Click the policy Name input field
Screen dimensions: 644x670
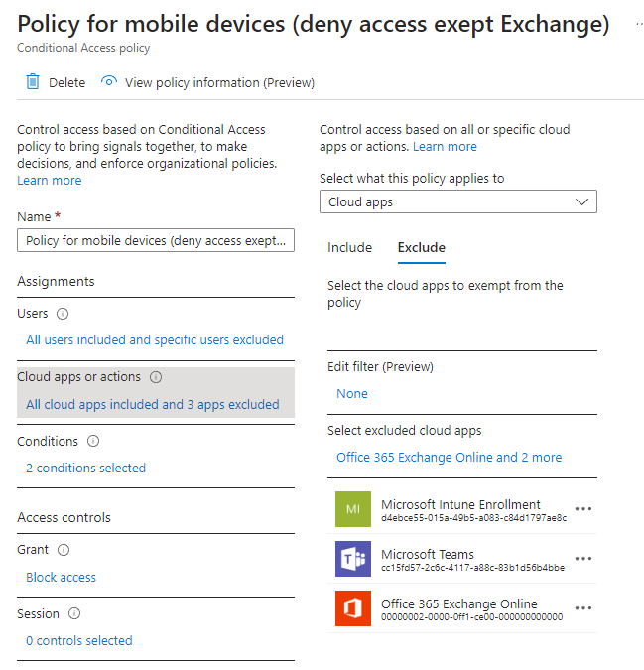tap(156, 240)
